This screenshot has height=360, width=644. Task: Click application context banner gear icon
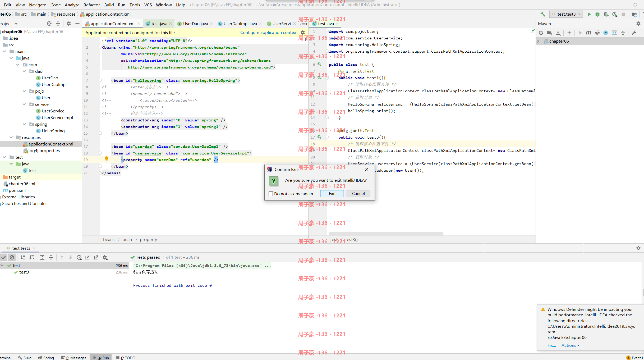pos(303,33)
